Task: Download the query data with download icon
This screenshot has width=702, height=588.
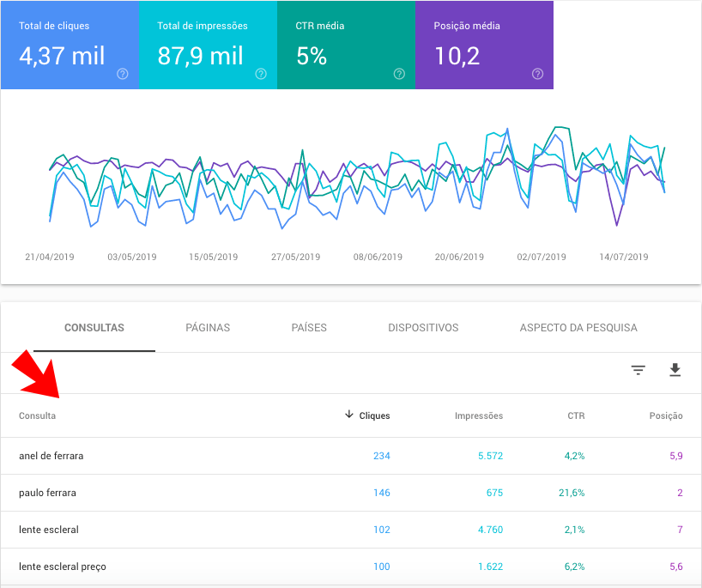Action: [x=675, y=370]
